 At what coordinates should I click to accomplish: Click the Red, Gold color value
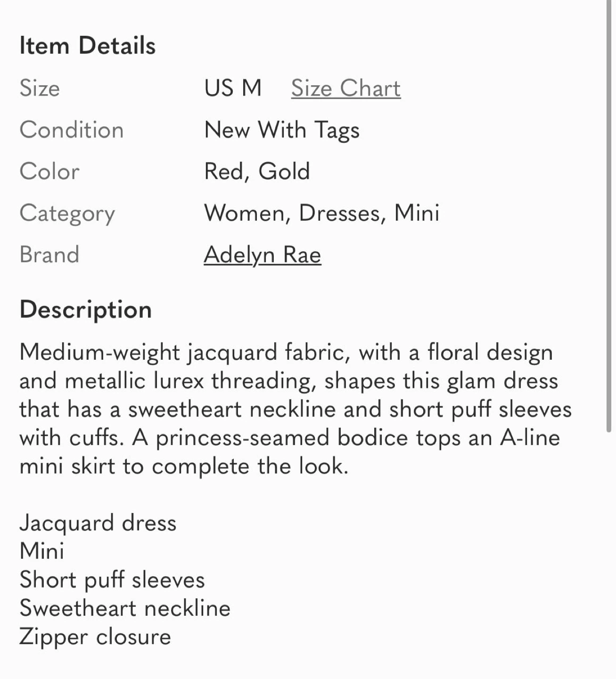click(x=257, y=172)
